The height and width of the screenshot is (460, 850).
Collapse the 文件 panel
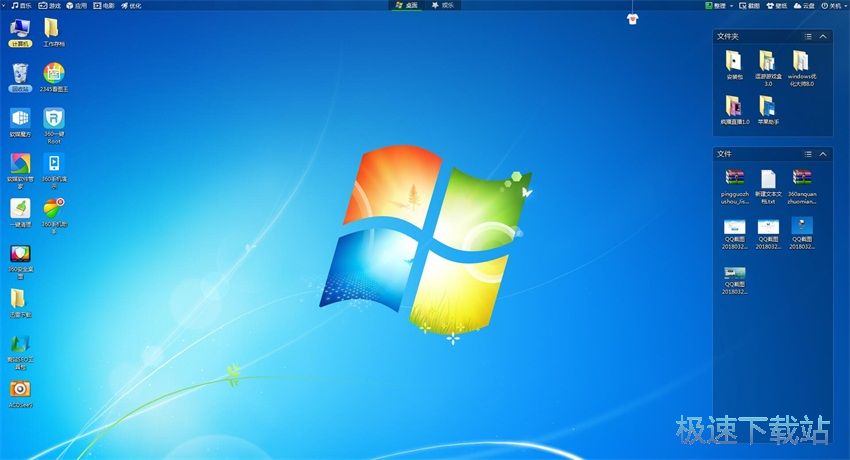pos(823,154)
